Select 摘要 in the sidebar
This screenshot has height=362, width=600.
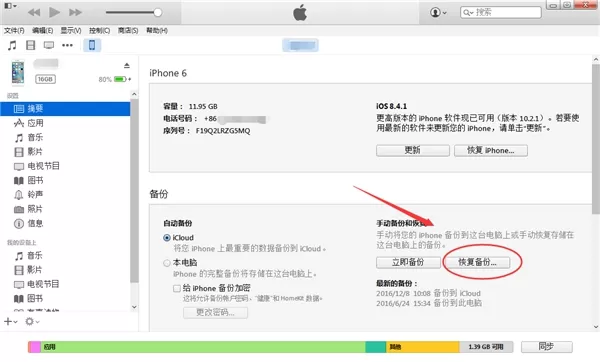coord(65,109)
